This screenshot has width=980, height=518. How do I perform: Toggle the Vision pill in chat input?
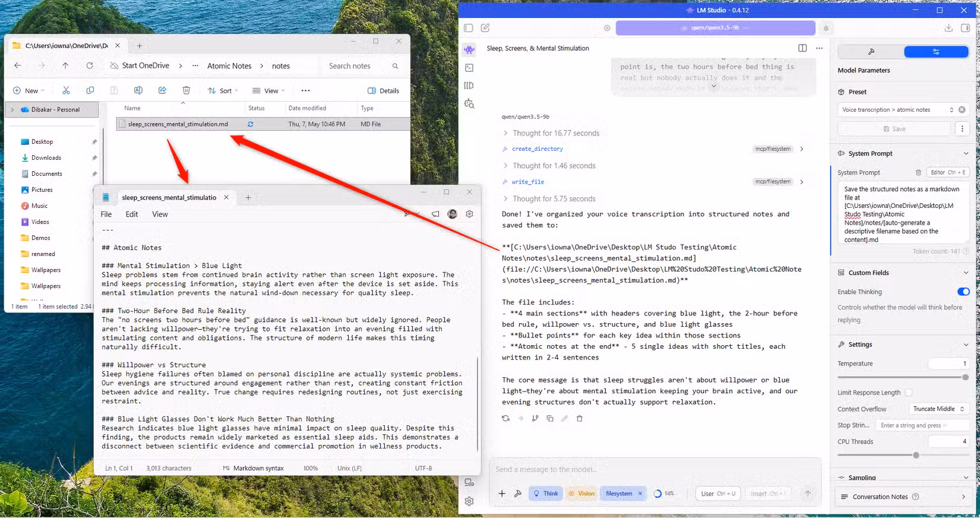click(x=581, y=493)
